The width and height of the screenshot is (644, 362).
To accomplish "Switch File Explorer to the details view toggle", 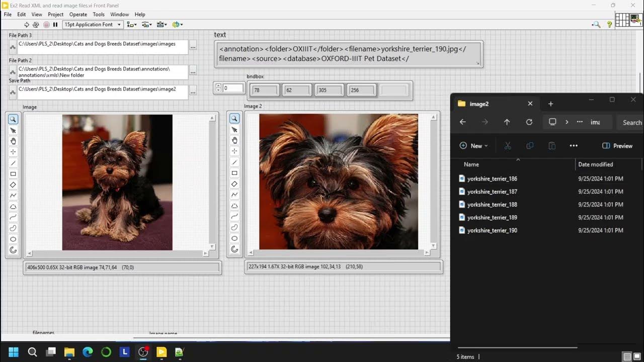I will (627, 356).
